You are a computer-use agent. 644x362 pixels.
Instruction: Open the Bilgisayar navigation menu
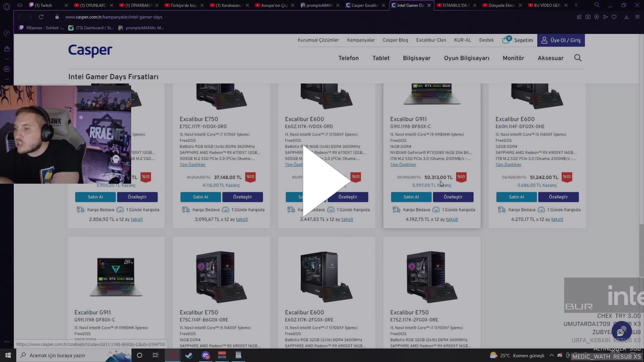(417, 58)
